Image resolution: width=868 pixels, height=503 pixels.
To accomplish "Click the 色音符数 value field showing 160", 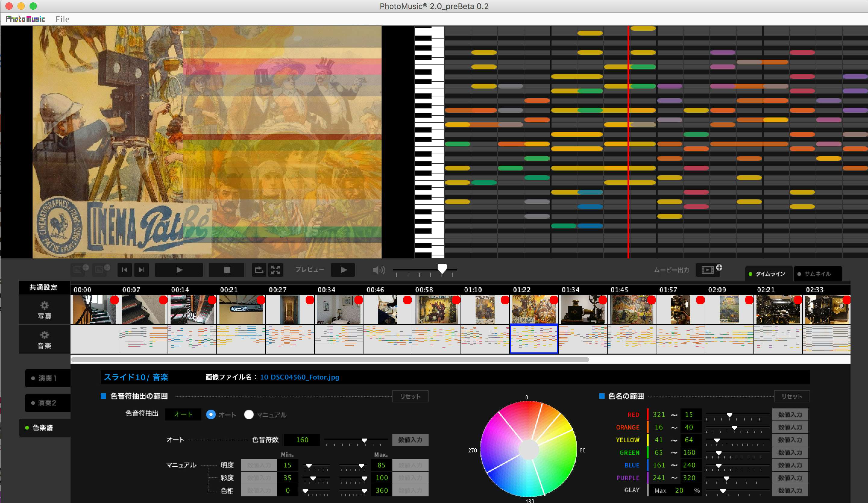I will click(x=302, y=440).
